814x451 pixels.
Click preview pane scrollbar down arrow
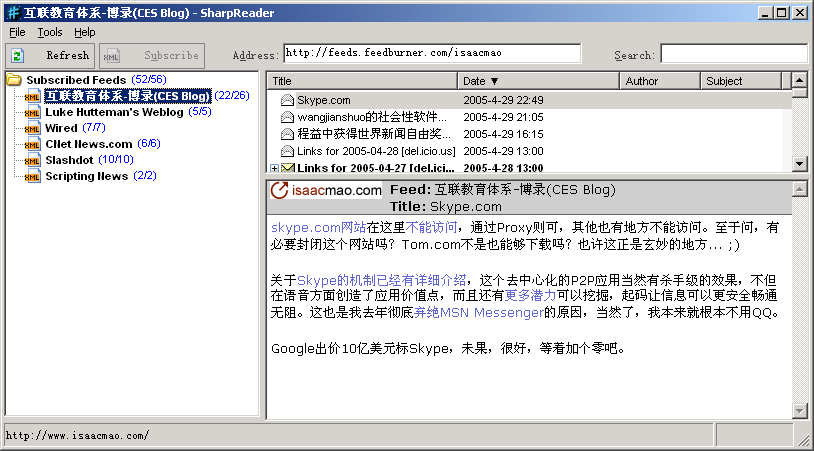[x=799, y=411]
